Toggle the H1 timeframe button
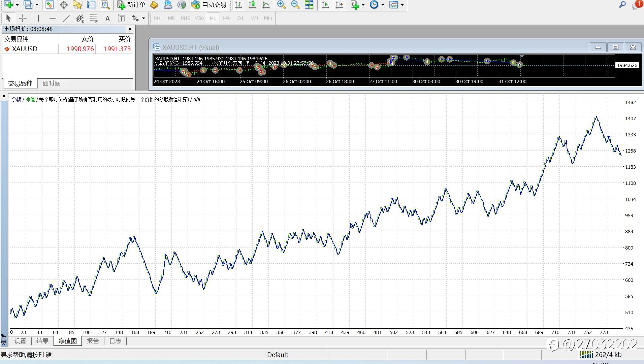 [x=213, y=18]
